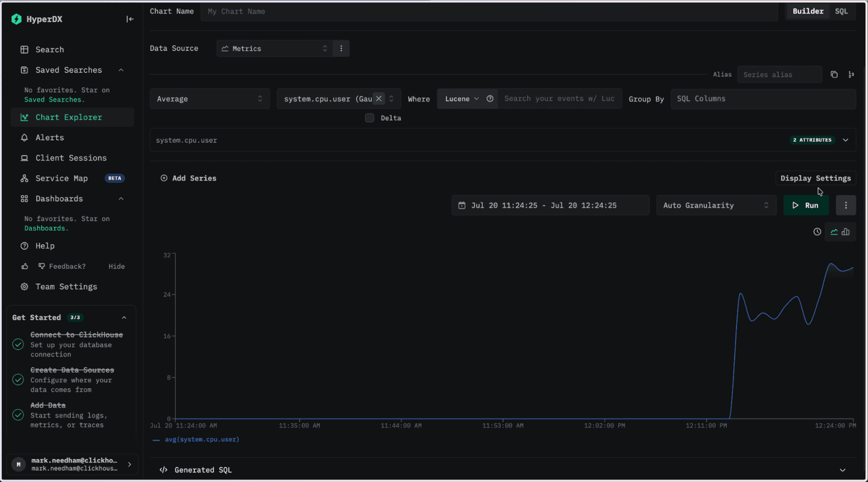The image size is (868, 482).
Task: Click the clock icon above the chart
Action: click(x=817, y=232)
